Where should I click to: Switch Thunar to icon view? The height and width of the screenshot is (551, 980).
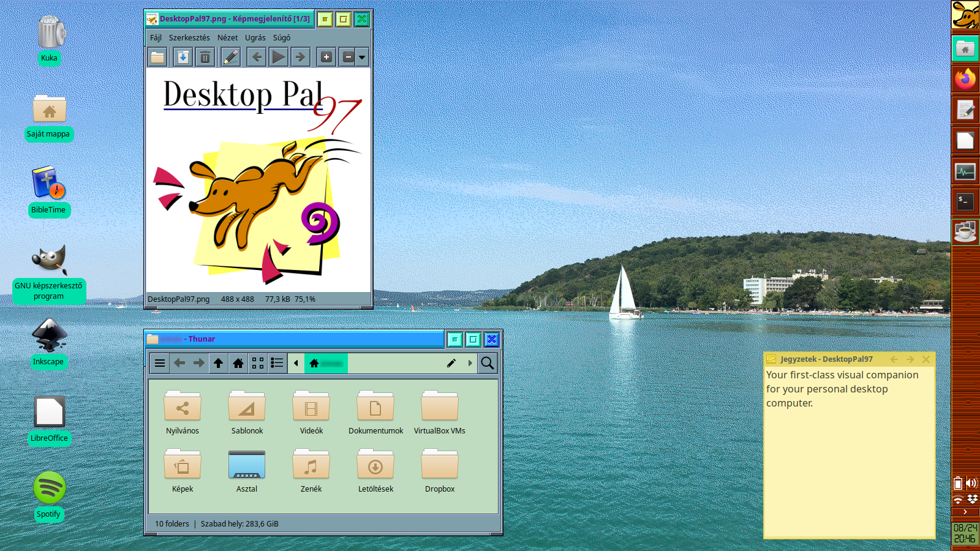point(258,363)
